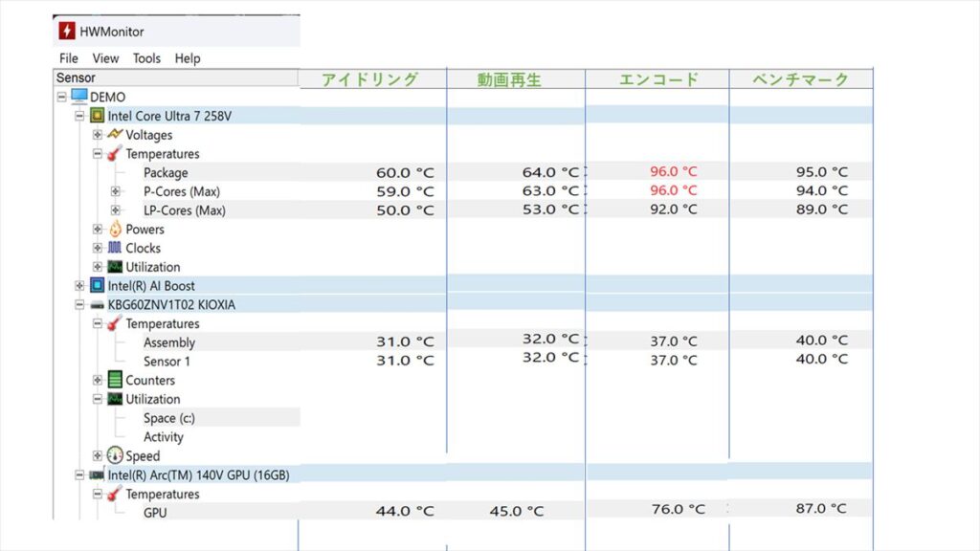Click the KIOXIA Utilization graph icon
The image size is (980, 551).
115,399
